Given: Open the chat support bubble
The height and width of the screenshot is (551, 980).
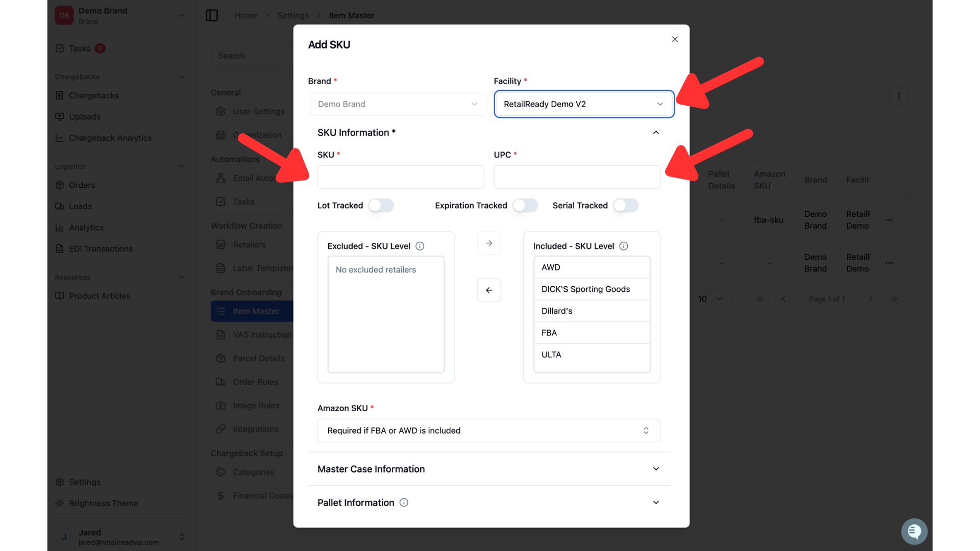Looking at the screenshot, I should coord(914,532).
